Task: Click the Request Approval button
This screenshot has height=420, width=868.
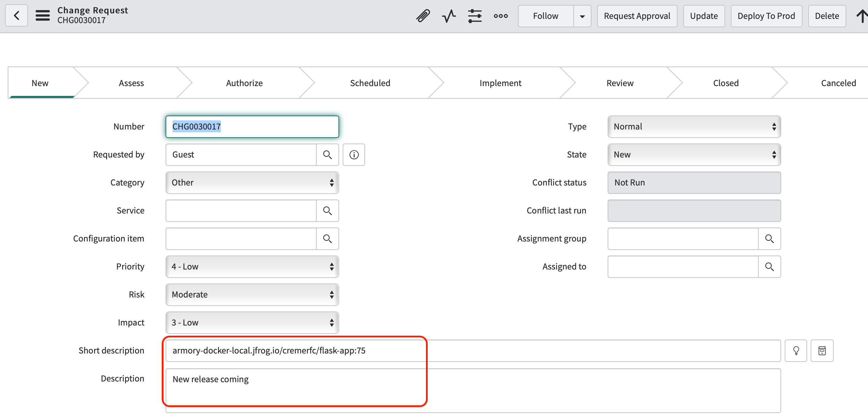Action: click(637, 16)
